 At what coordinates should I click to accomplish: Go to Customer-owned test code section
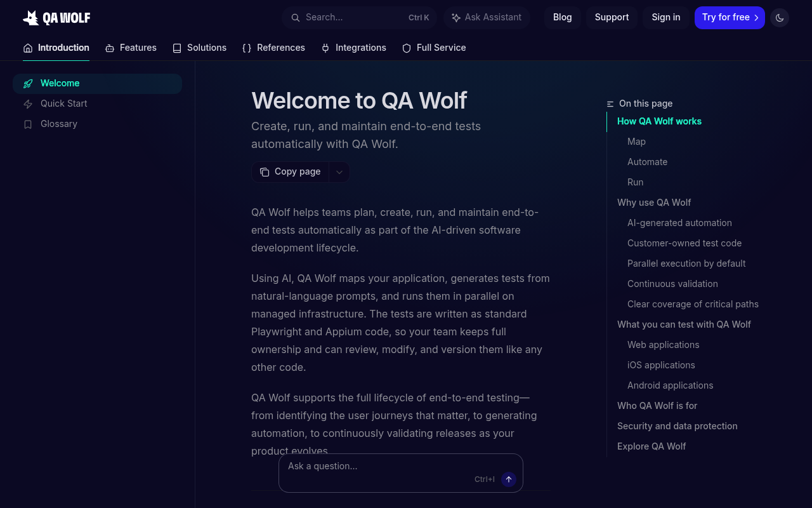click(684, 243)
